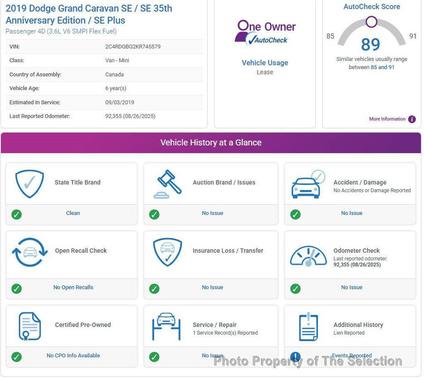The height and width of the screenshot is (378, 424).
Task: Click the Additional History clipboard icon
Action: pos(308,327)
